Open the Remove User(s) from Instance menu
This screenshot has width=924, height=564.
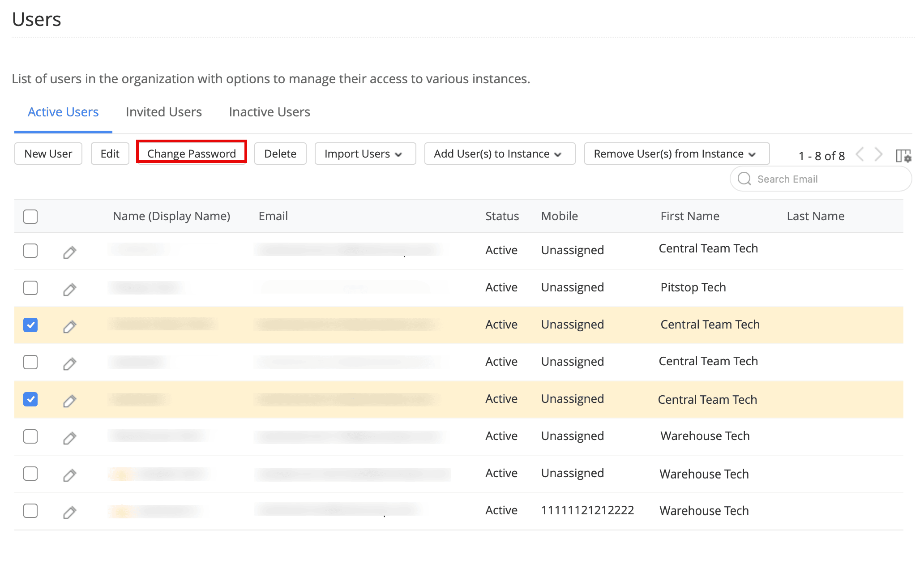[676, 154]
